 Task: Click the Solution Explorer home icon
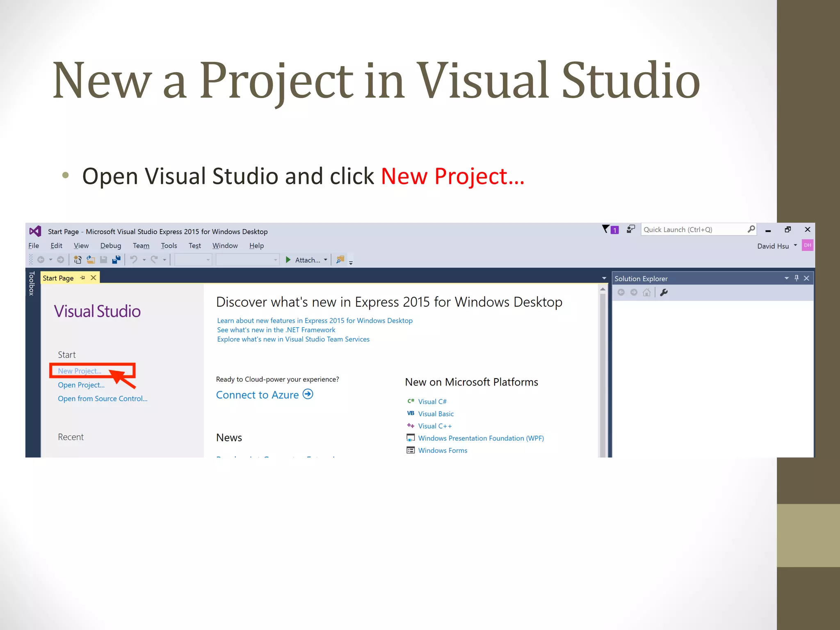tap(647, 292)
